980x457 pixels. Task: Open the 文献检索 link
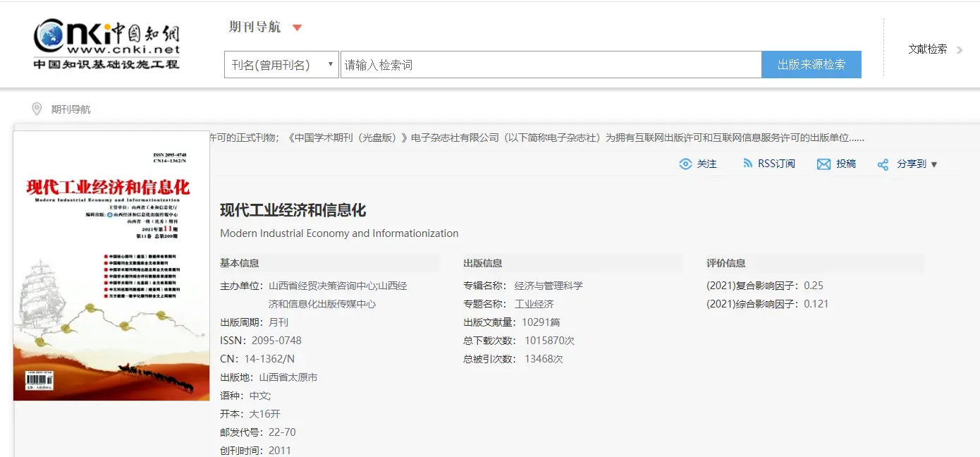(x=927, y=49)
